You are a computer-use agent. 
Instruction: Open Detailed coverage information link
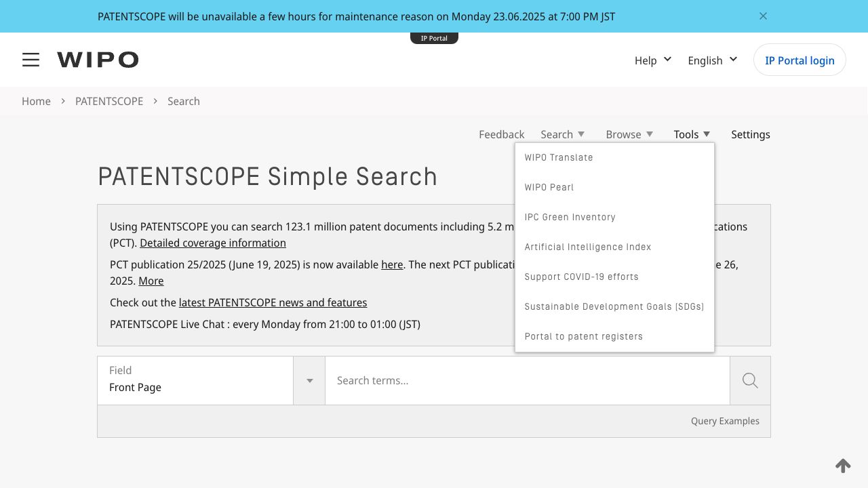212,243
